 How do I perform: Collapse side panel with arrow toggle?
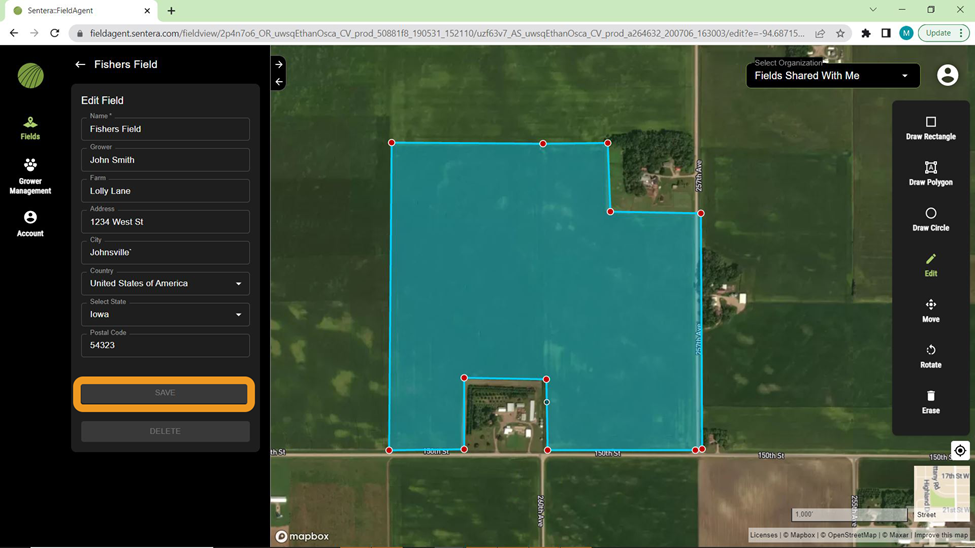click(x=279, y=82)
